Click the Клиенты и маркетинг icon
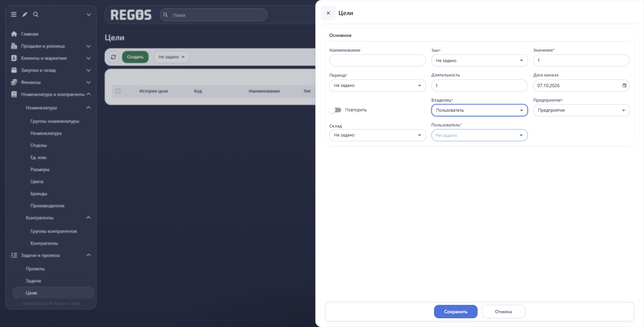The image size is (644, 327). click(14, 58)
